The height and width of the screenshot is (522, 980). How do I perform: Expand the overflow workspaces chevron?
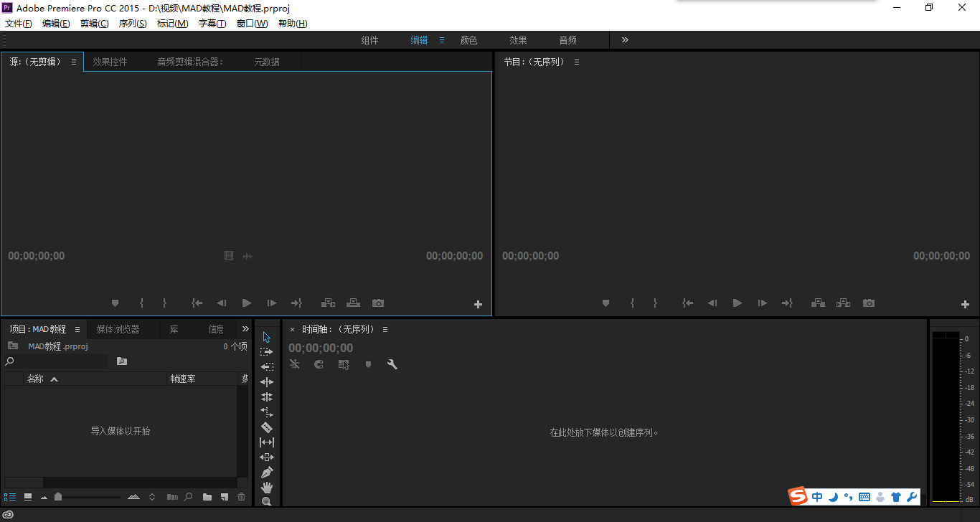625,40
